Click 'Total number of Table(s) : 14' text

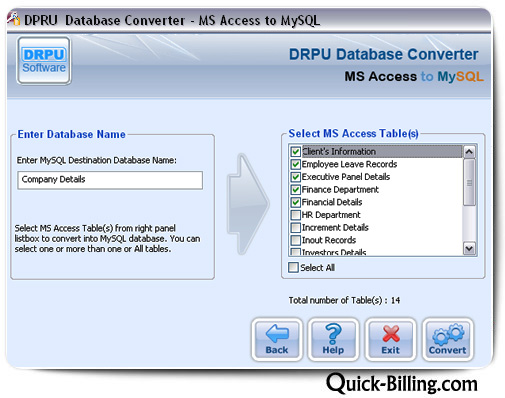344,300
